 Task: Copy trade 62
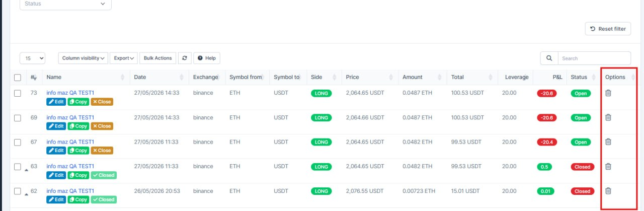point(78,199)
